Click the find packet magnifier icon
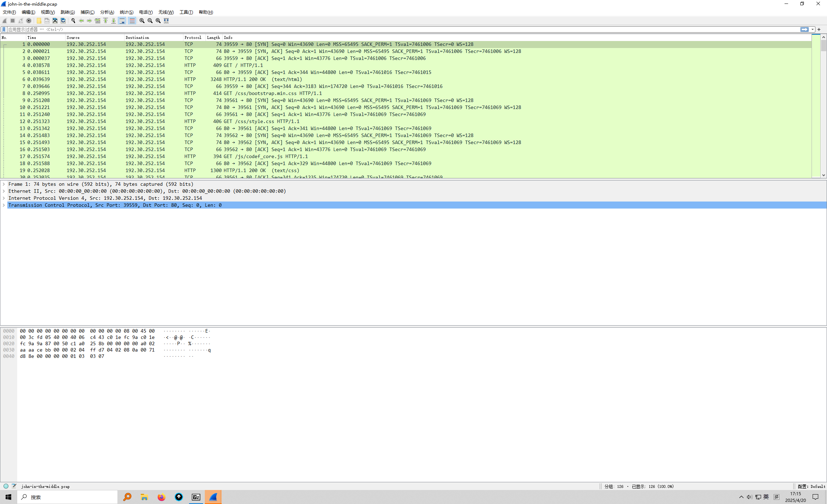827x504 pixels. (x=73, y=21)
